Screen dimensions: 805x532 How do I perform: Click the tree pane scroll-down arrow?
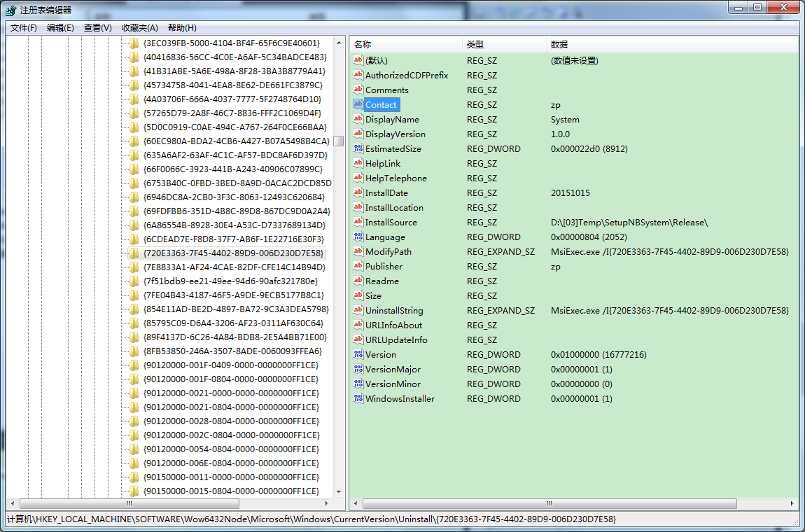point(338,492)
